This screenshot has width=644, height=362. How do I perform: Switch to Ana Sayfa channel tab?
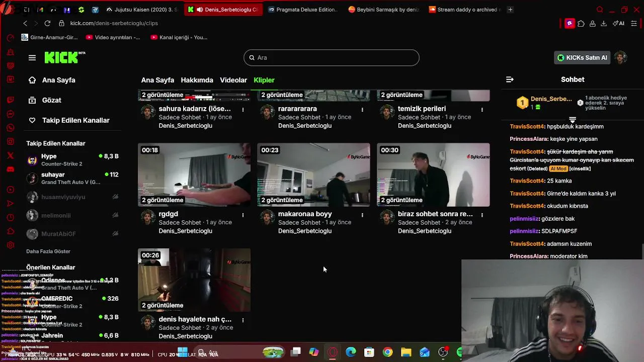157,80
